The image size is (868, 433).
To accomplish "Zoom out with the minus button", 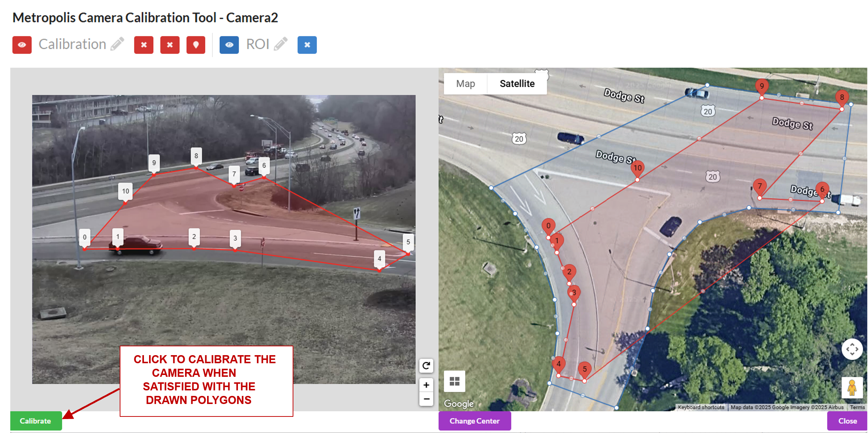I will pos(426,399).
